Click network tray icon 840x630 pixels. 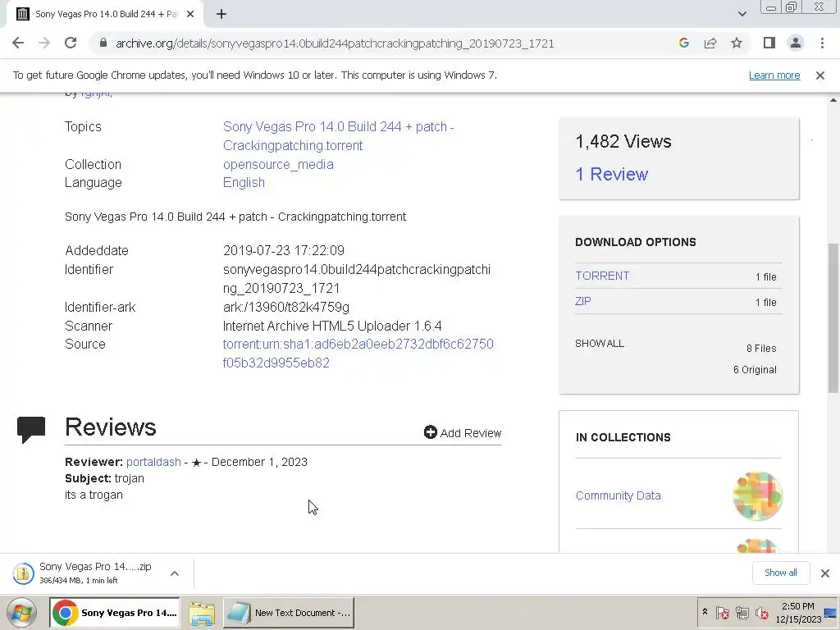click(x=742, y=613)
